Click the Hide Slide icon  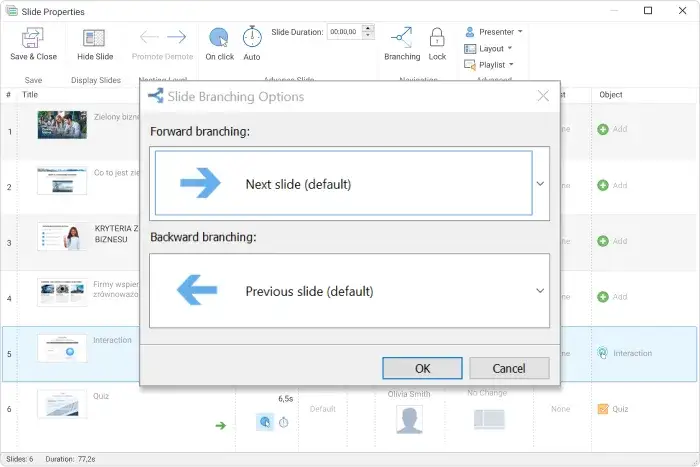[x=95, y=39]
